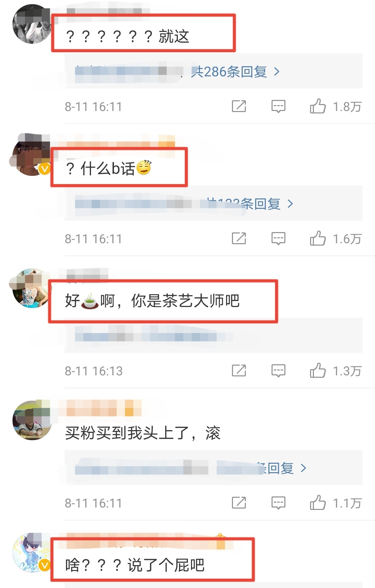Tap repost icon under 买粉买到我头上了 comment
The image size is (375, 588).
239,503
